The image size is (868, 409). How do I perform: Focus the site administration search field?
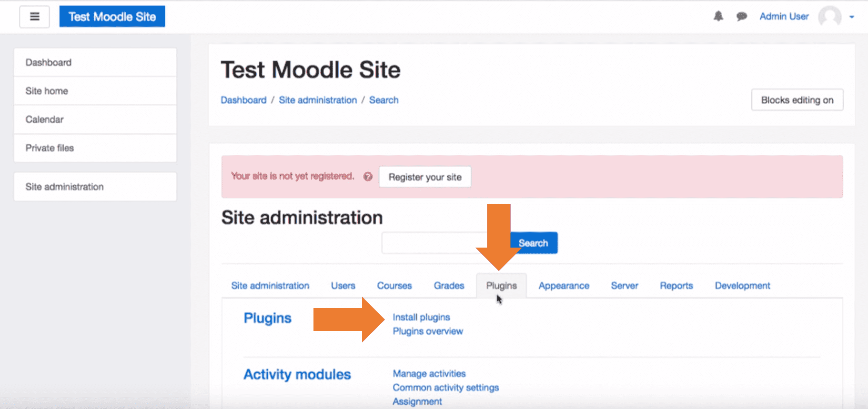click(445, 243)
